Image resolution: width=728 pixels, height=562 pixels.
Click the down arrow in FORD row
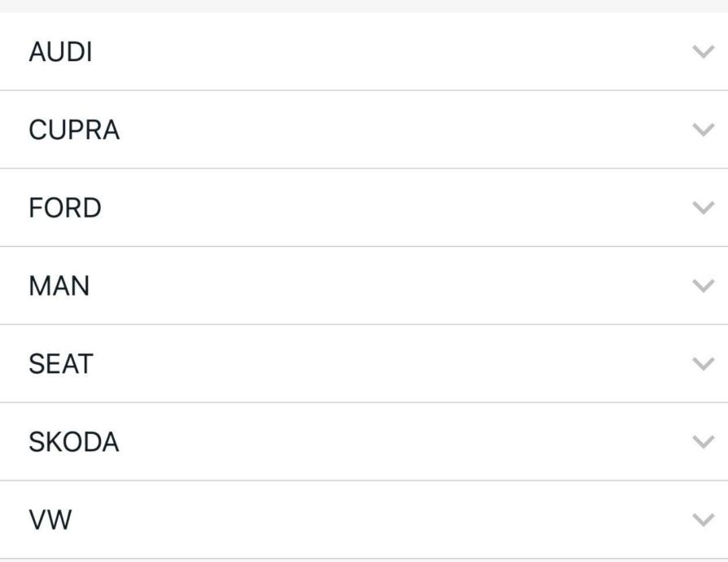pyautogui.click(x=702, y=208)
